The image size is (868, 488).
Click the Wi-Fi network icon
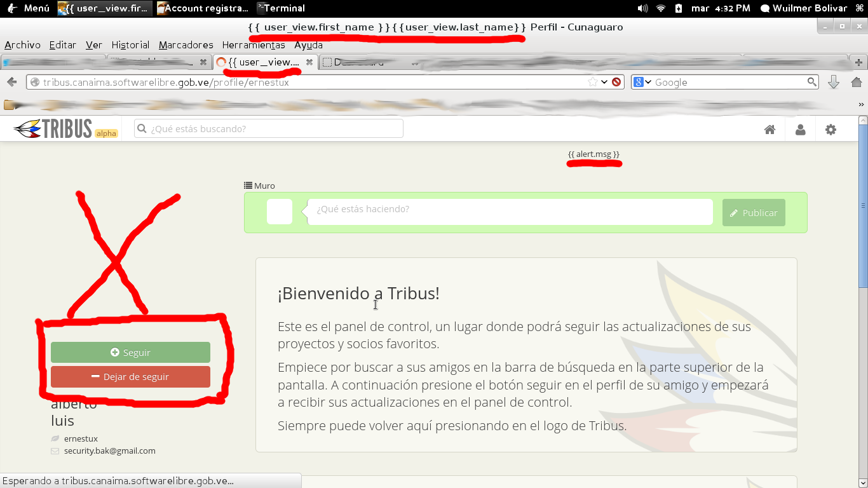tap(661, 8)
